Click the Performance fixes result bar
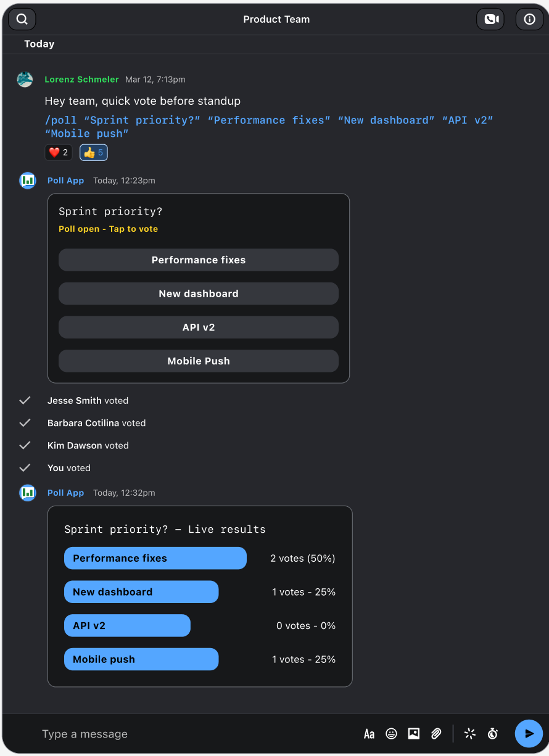 [155, 558]
